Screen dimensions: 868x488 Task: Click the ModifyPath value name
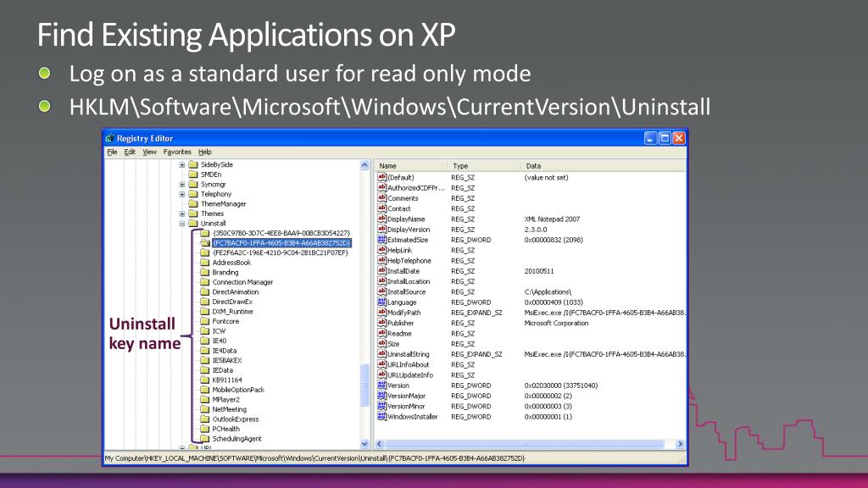(404, 313)
